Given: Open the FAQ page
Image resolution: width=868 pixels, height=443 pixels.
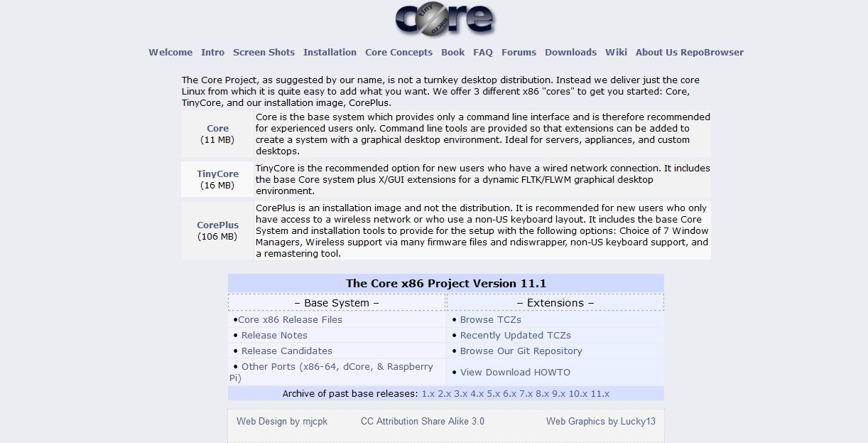Looking at the screenshot, I should click(x=483, y=52).
